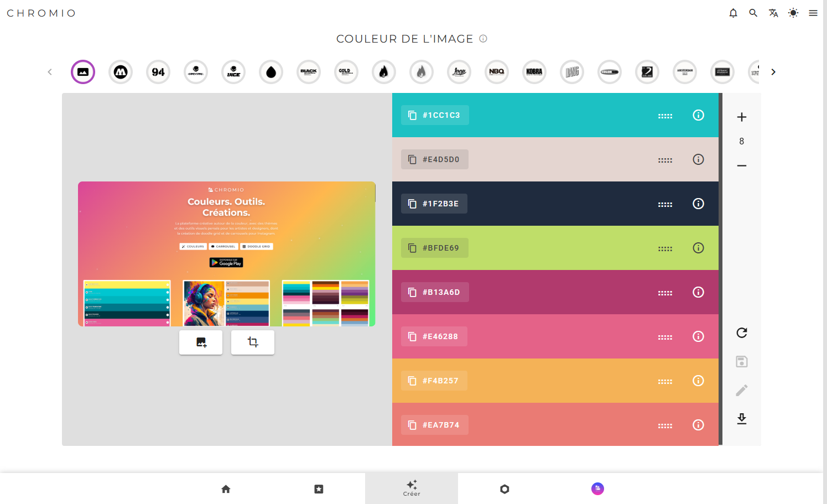827x504 pixels.
Task: Click the drag handle on #F4B257 row
Action: point(665,381)
